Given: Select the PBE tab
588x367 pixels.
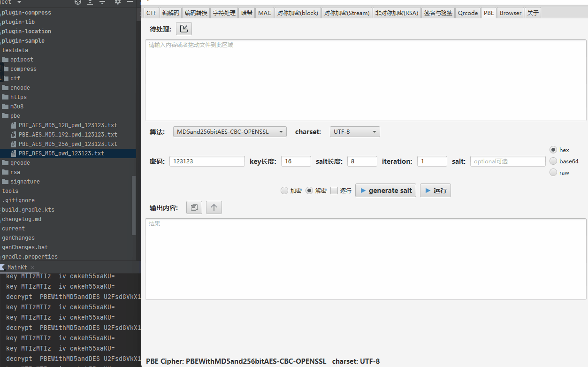Looking at the screenshot, I should (x=489, y=13).
